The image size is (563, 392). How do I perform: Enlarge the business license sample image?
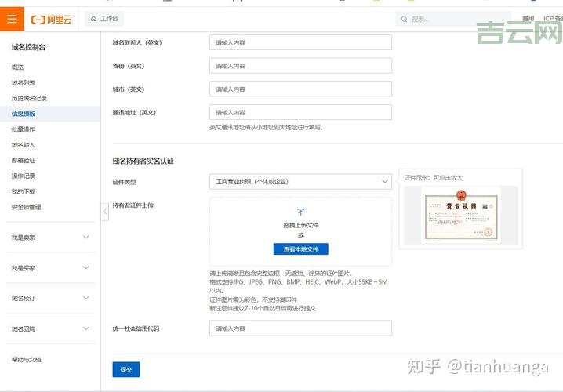click(461, 216)
